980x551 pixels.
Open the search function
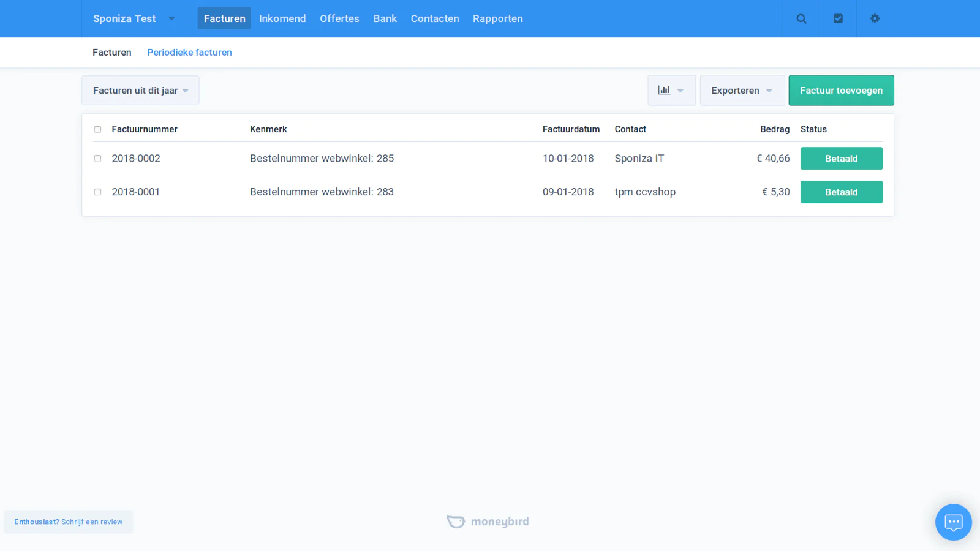(x=801, y=18)
